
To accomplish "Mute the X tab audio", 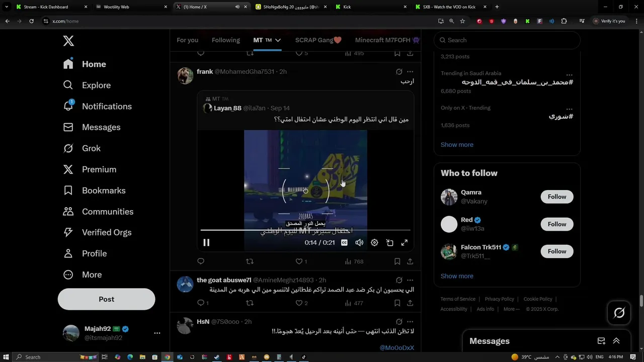I will coord(237,7).
